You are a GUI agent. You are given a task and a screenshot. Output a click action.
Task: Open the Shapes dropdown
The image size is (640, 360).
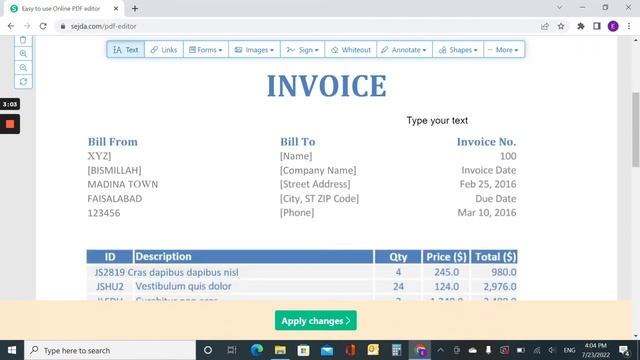pos(458,50)
